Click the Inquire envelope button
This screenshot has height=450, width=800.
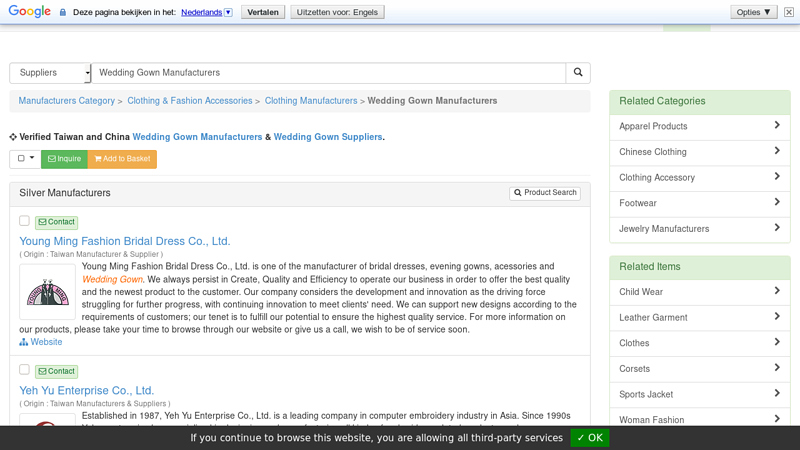64,159
